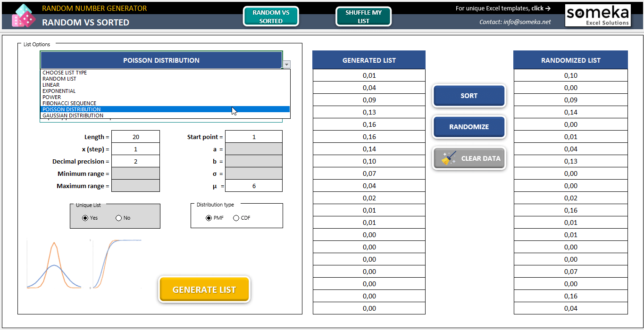Viewport: 644px width, 330px height.
Task: Select No for Unique List
Action: point(118,218)
